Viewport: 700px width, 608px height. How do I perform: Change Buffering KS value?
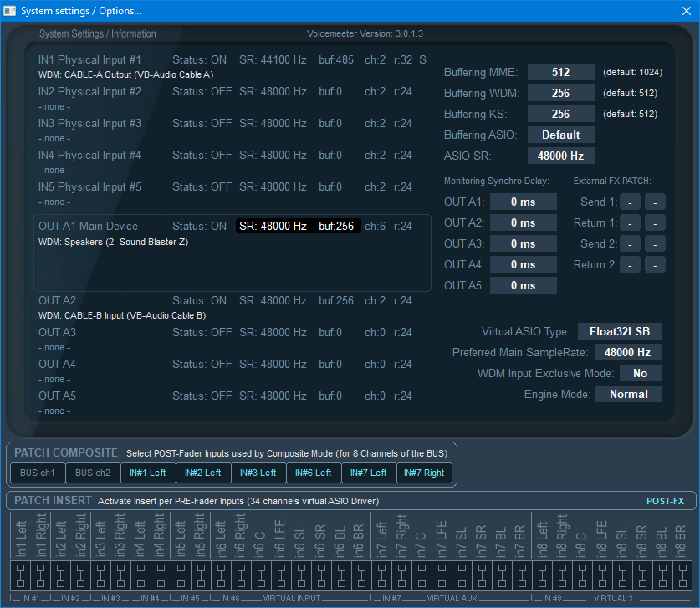tap(560, 114)
